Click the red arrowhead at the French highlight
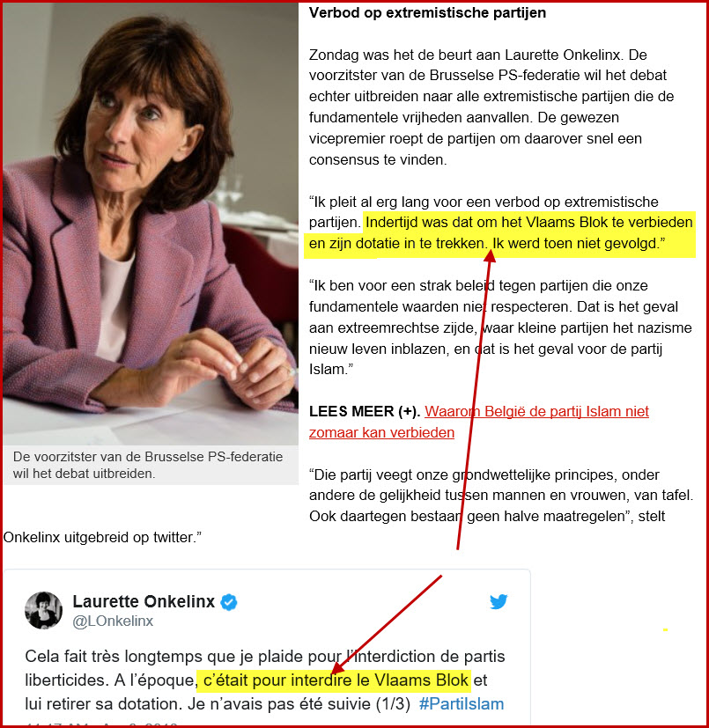The width and height of the screenshot is (709, 728). tap(338, 666)
